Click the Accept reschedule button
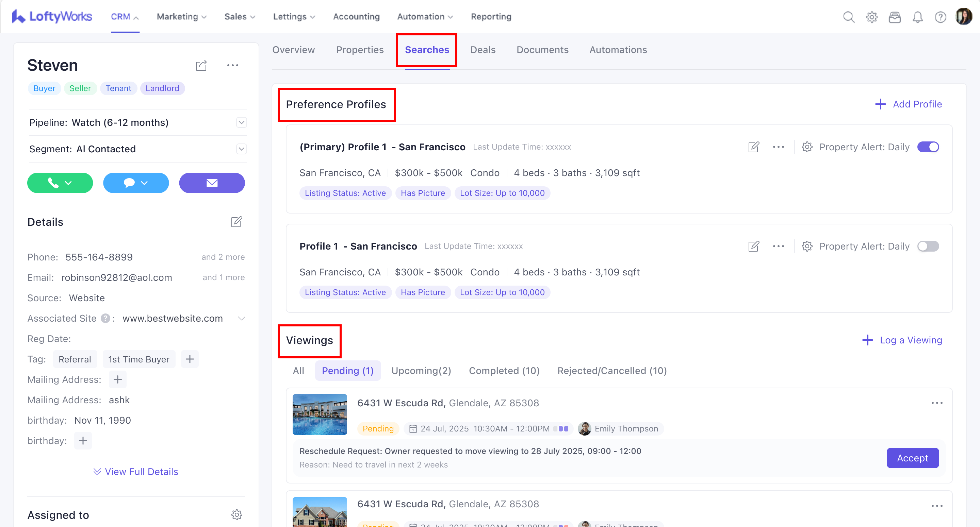 [912, 458]
